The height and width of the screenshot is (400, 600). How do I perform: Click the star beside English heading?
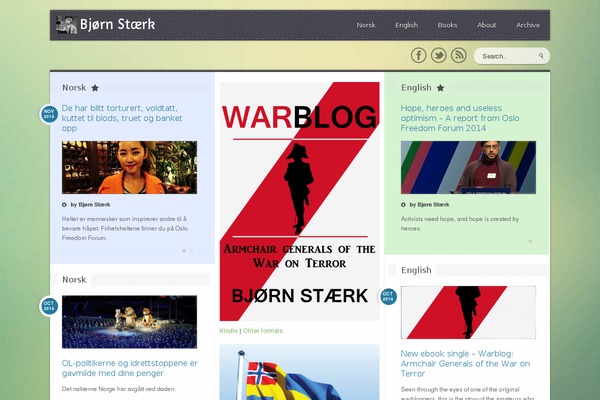440,88
